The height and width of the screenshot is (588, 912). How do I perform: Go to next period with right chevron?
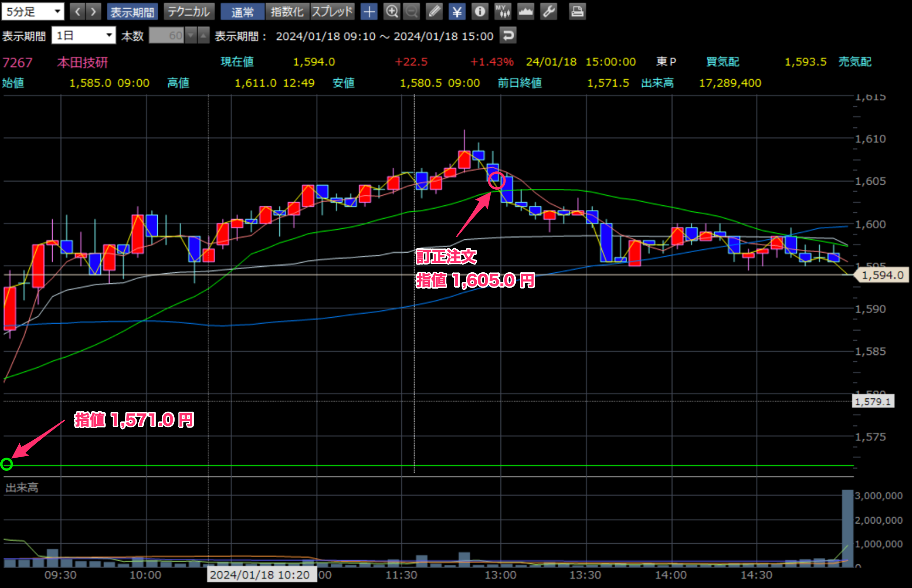[94, 12]
